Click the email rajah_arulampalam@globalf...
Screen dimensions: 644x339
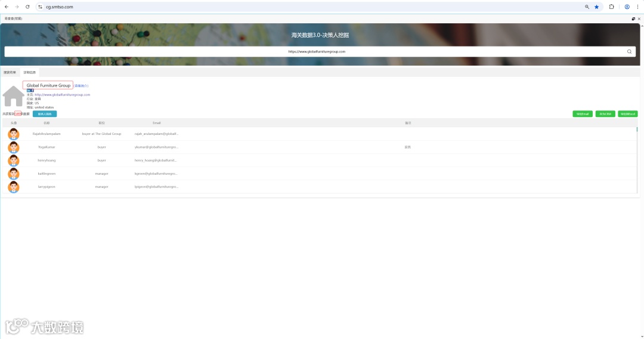click(x=156, y=134)
